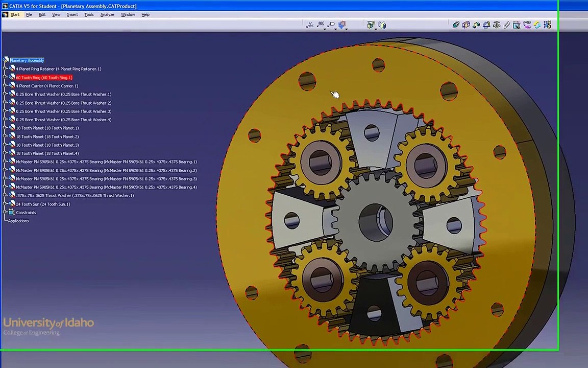
Task: Select Planetary Assembly root label
Action: coord(27,60)
